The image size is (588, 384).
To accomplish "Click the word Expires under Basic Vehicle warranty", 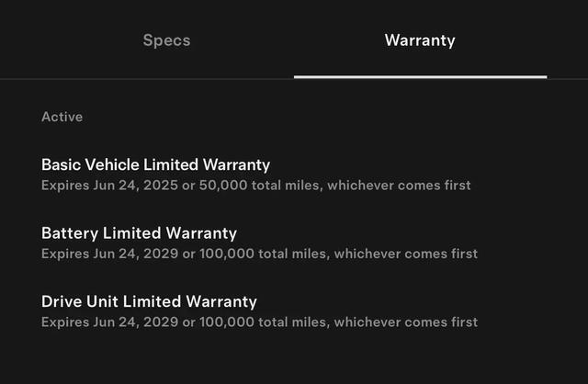I will tap(64, 186).
